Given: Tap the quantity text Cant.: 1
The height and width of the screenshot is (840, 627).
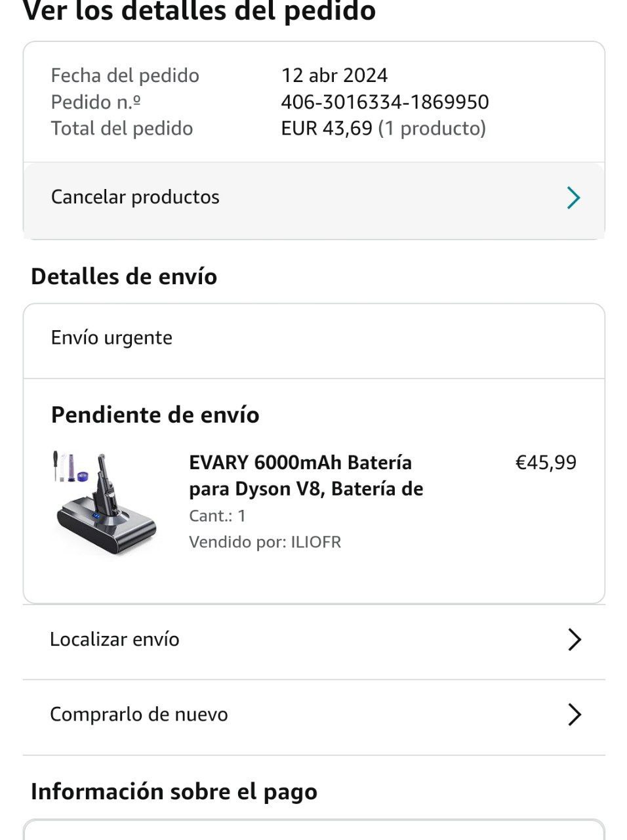Looking at the screenshot, I should click(x=217, y=516).
